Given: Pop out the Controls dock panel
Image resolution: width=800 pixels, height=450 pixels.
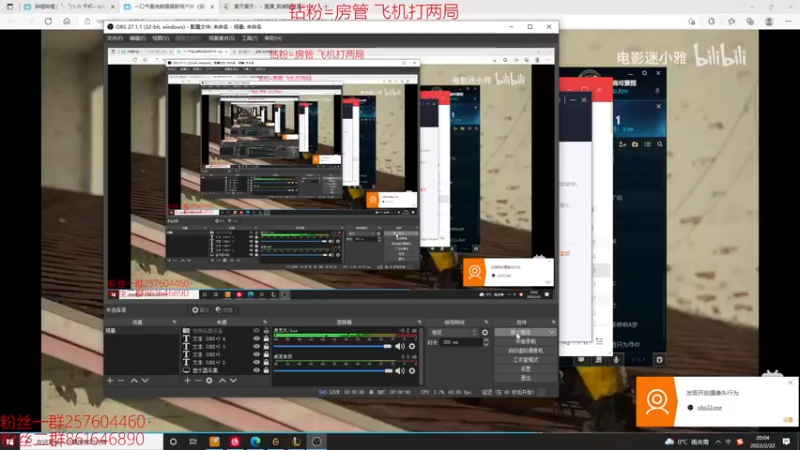Looking at the screenshot, I should (x=554, y=322).
